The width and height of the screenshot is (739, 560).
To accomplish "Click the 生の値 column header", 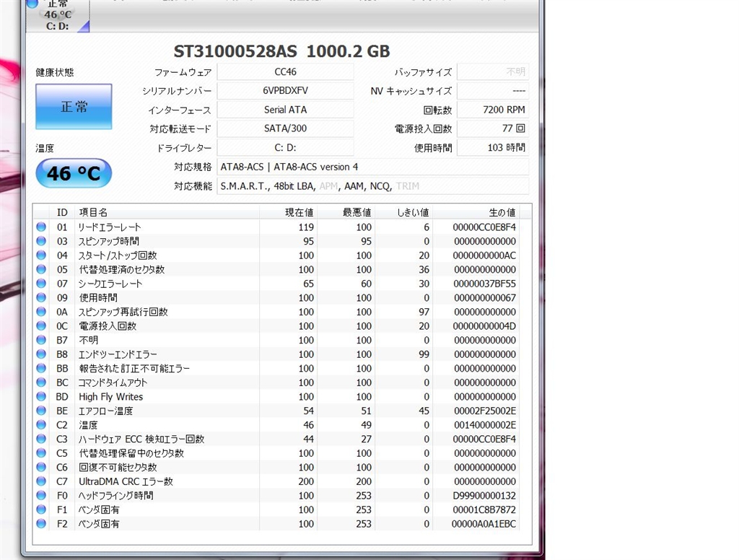I will pos(502,212).
